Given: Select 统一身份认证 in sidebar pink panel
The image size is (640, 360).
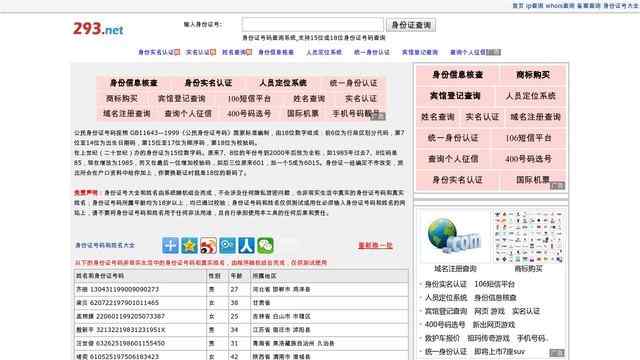Looking at the screenshot, I should tap(453, 138).
